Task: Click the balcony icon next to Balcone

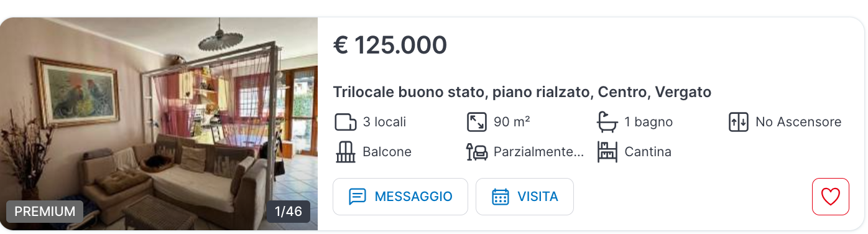Action: click(345, 152)
